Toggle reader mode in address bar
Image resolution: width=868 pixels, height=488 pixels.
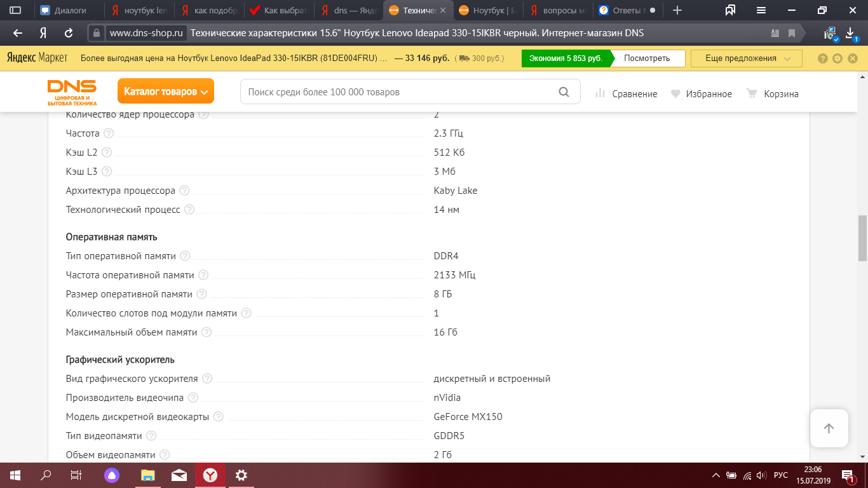(x=775, y=33)
